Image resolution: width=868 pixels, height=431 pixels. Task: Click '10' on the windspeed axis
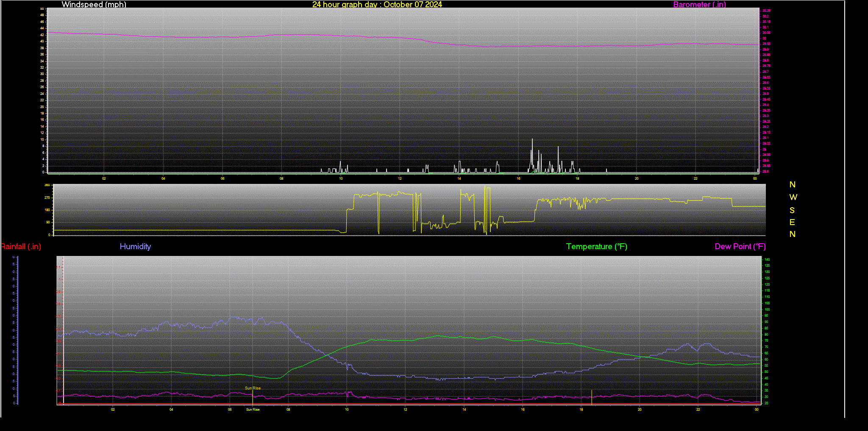click(x=42, y=139)
